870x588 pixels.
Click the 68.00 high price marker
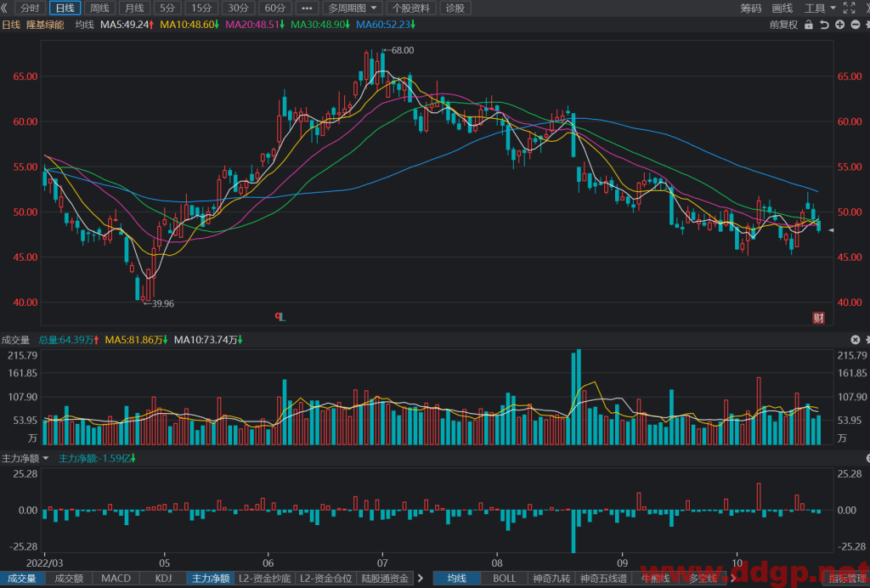tap(398, 50)
